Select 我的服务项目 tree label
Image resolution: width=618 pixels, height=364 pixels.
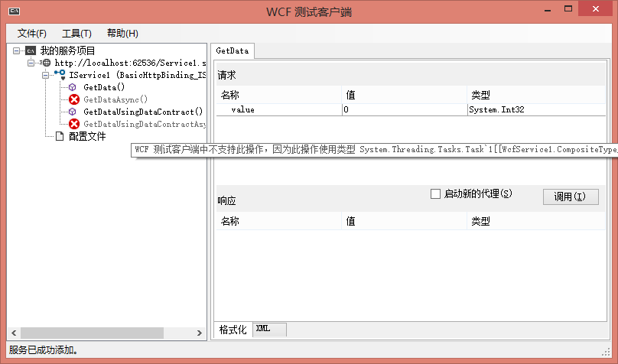68,50
